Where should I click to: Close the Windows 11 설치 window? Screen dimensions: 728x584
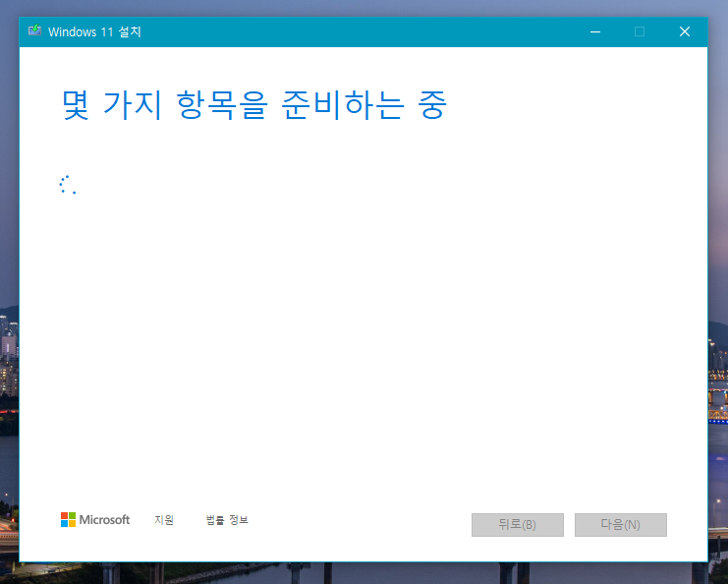(685, 31)
